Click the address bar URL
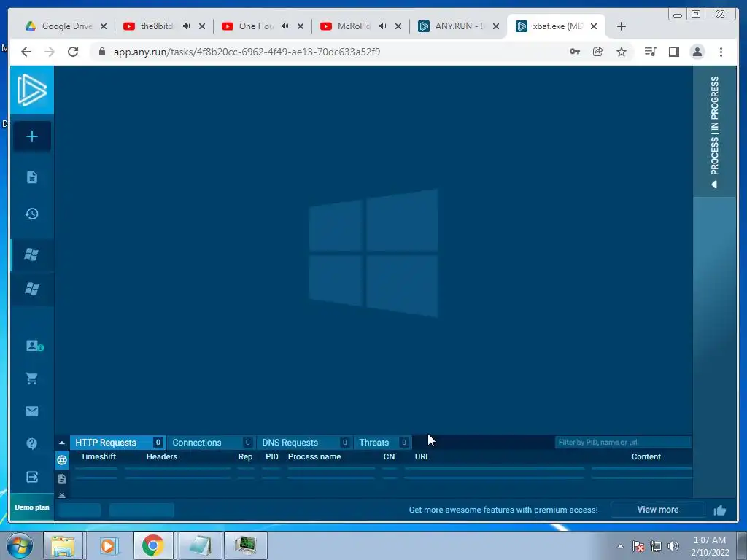Viewport: 747px width, 560px height. pos(247,52)
